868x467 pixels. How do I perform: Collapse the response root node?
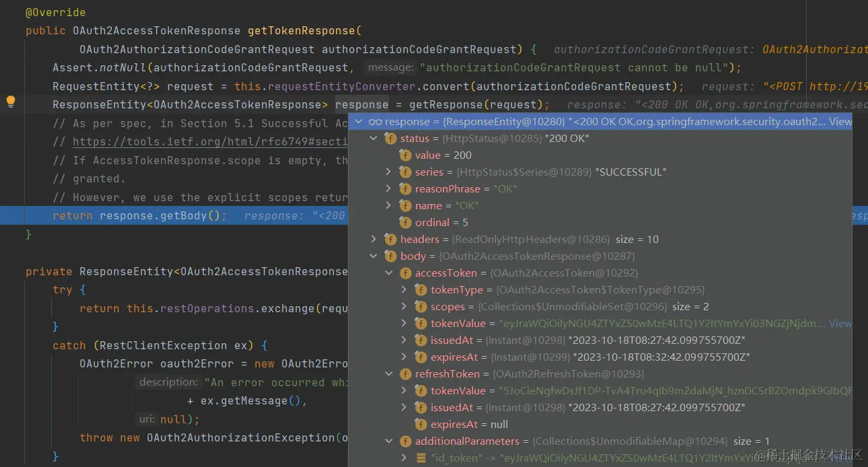358,122
